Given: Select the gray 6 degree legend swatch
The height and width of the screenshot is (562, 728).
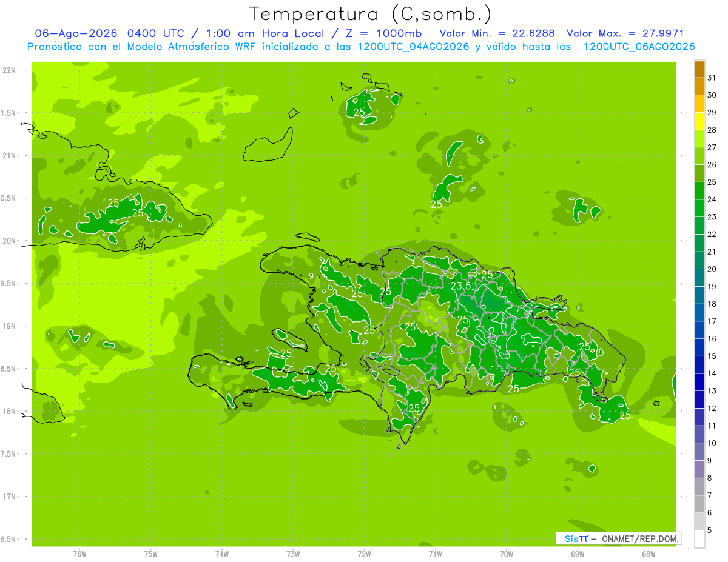Looking at the screenshot, I should [x=699, y=504].
